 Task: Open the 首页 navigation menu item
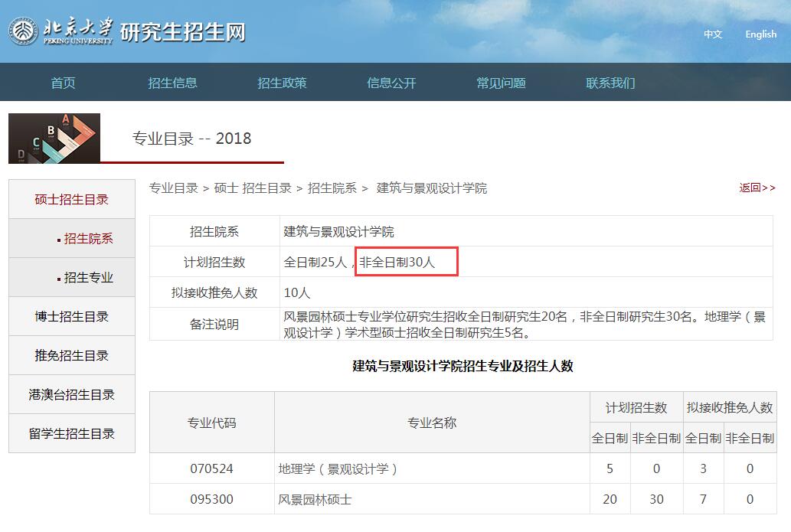[x=64, y=83]
